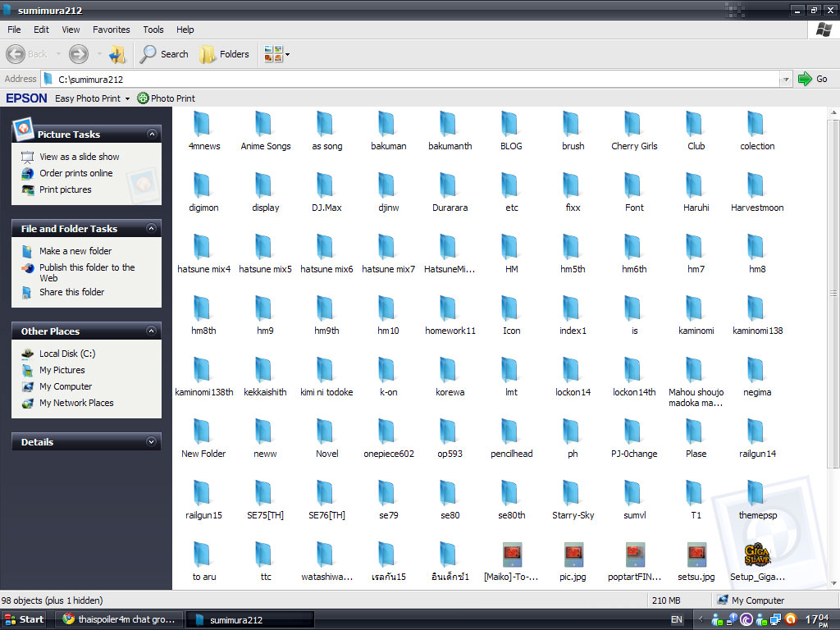The width and height of the screenshot is (840, 630).
Task: Collapse the Other Places panel
Action: 152,331
